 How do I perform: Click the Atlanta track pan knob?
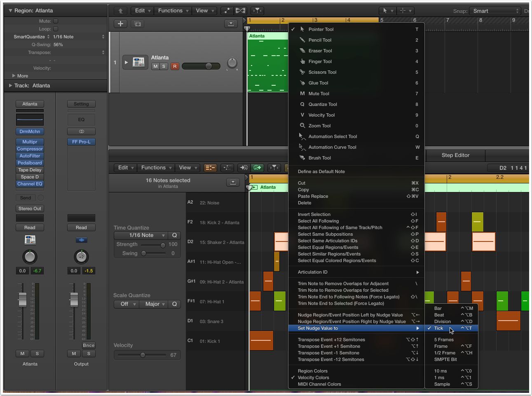click(232, 63)
